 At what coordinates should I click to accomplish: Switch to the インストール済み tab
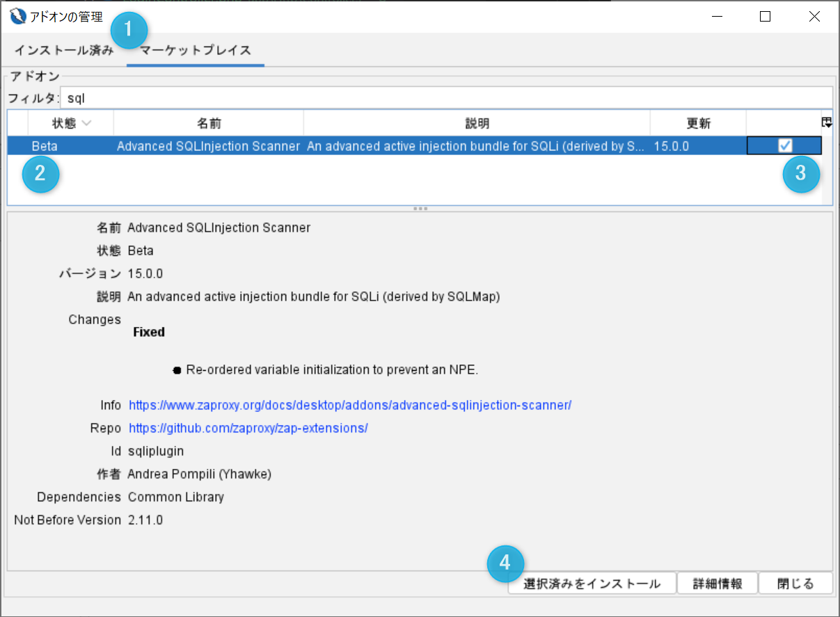pyautogui.click(x=64, y=50)
